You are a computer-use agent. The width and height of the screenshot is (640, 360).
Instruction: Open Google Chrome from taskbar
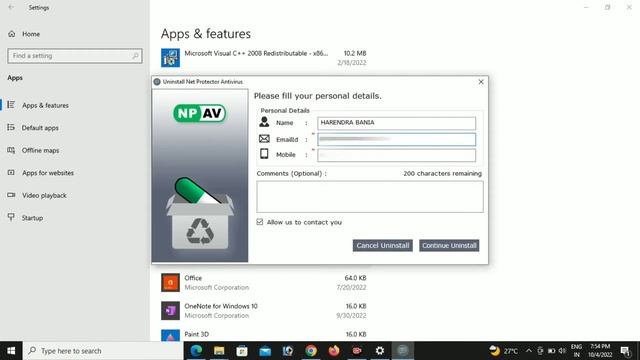(x=311, y=351)
